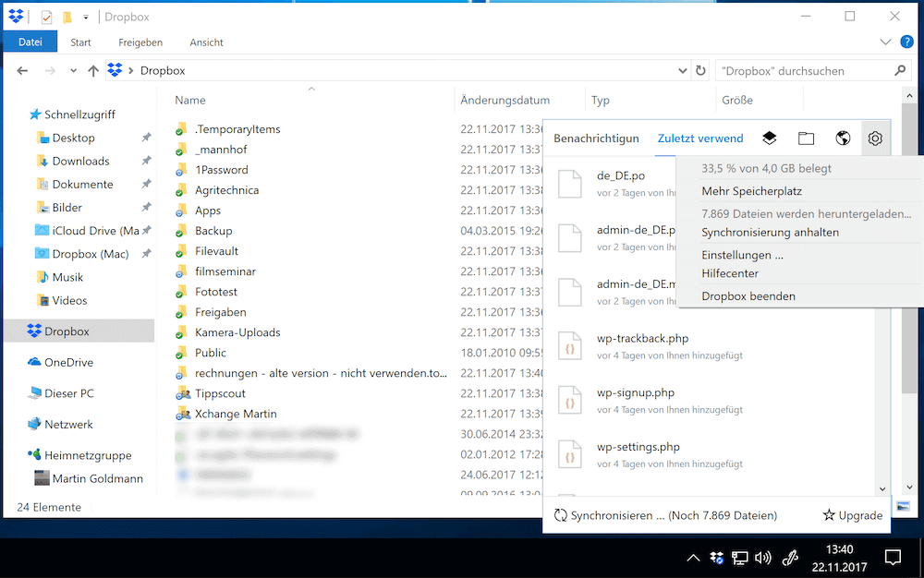
Task: Click the blue help question mark icon
Action: pos(907,42)
